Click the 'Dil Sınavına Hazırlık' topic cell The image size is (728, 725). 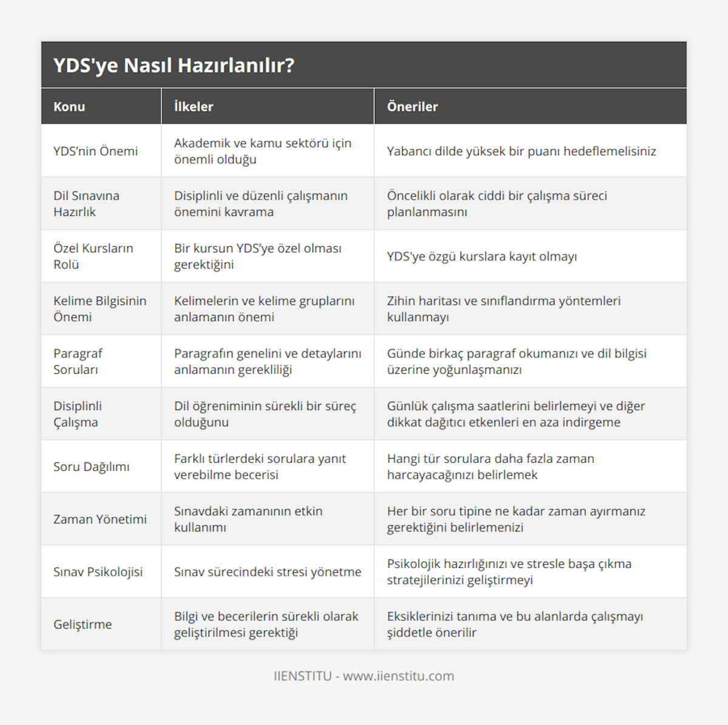86,204
